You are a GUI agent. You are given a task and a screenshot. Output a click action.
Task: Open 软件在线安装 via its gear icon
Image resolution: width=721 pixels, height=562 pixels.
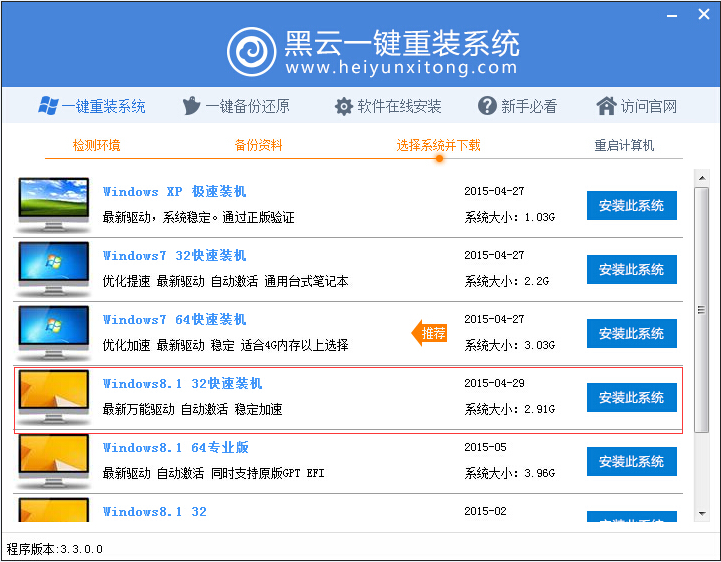(x=343, y=106)
